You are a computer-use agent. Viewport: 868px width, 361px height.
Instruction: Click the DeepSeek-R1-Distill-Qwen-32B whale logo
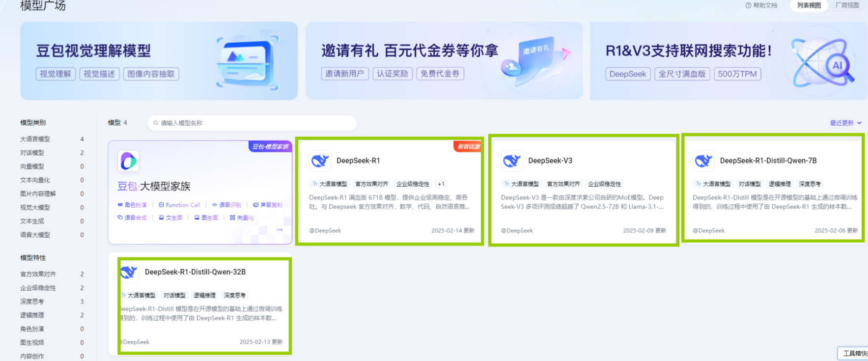129,272
